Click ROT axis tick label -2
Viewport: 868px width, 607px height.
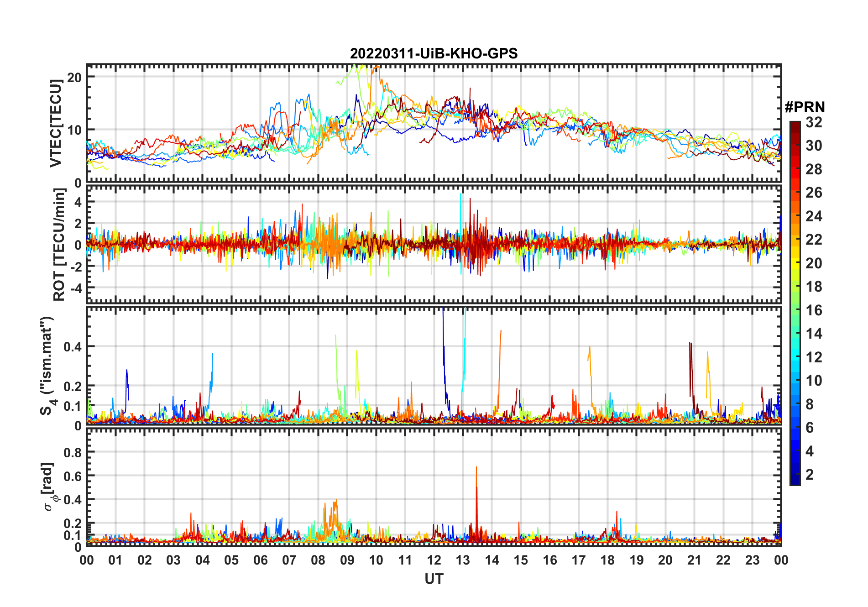(x=75, y=267)
